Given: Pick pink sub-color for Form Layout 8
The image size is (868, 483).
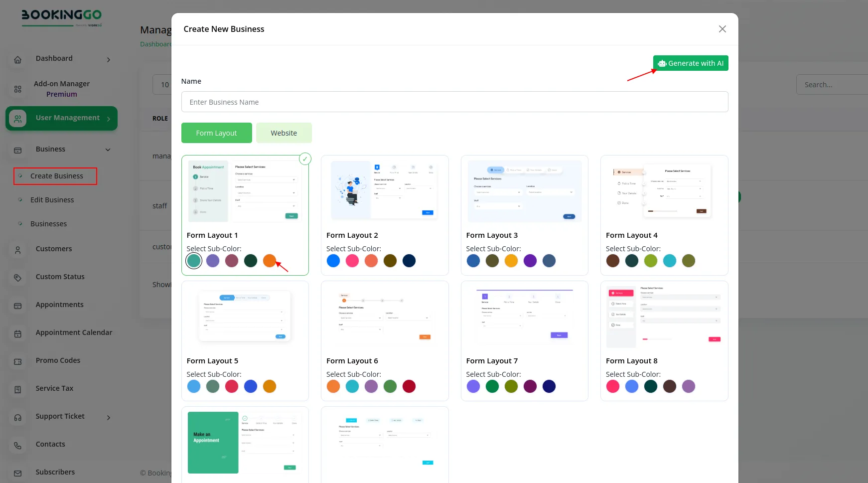Looking at the screenshot, I should point(613,386).
